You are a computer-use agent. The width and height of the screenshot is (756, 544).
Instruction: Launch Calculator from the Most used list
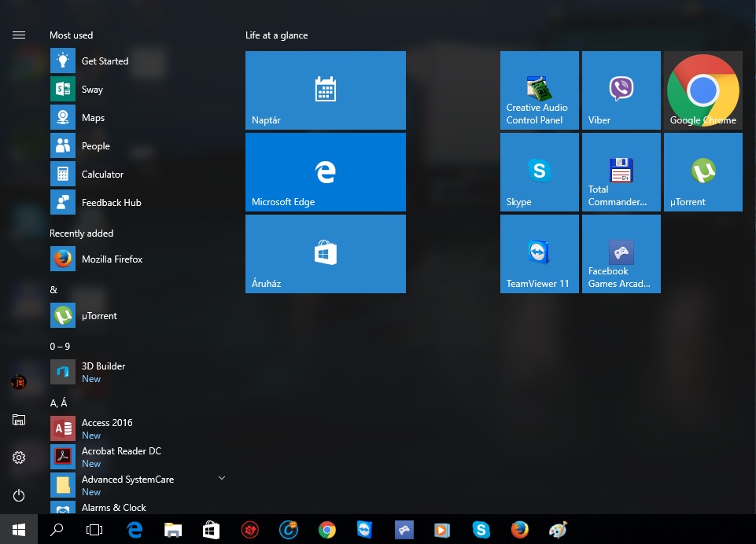click(138, 175)
